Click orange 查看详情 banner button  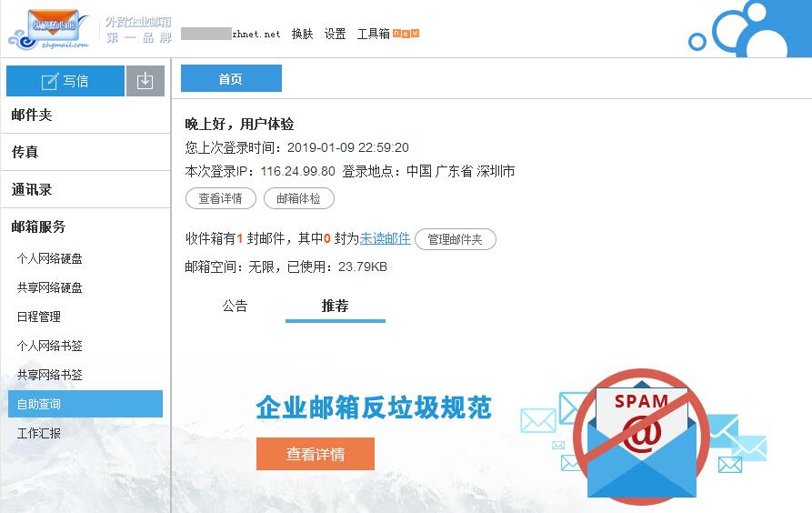[315, 454]
